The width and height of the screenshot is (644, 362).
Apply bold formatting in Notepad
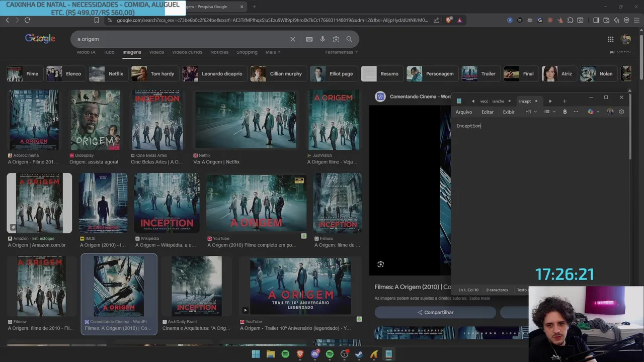coord(565,112)
